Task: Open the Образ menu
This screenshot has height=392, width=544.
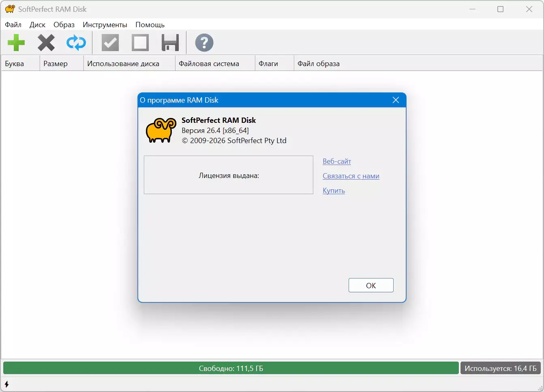Action: 64,25
